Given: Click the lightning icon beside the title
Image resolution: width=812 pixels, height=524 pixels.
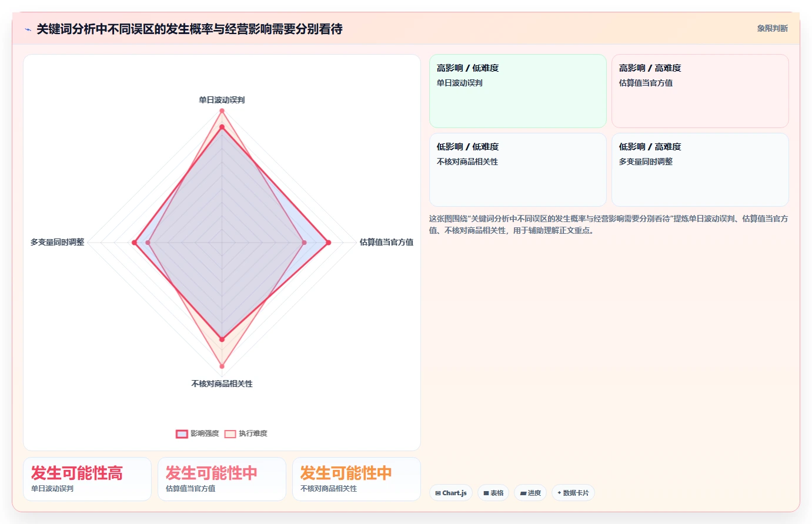Looking at the screenshot, I should pos(28,29).
